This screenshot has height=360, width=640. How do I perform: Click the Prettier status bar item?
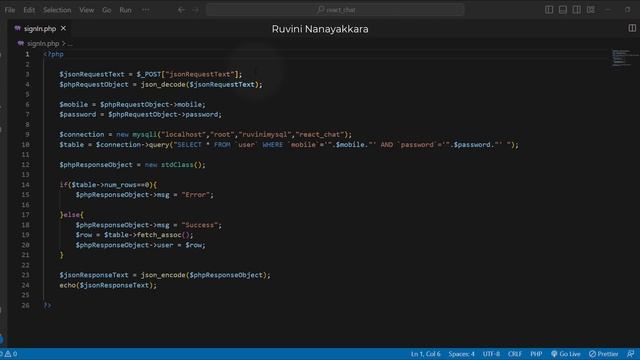603,354
